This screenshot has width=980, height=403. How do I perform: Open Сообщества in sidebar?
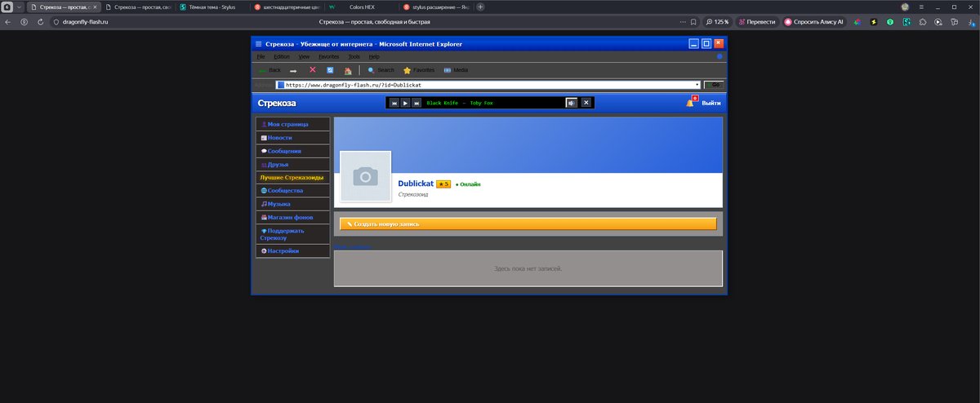[293, 190]
